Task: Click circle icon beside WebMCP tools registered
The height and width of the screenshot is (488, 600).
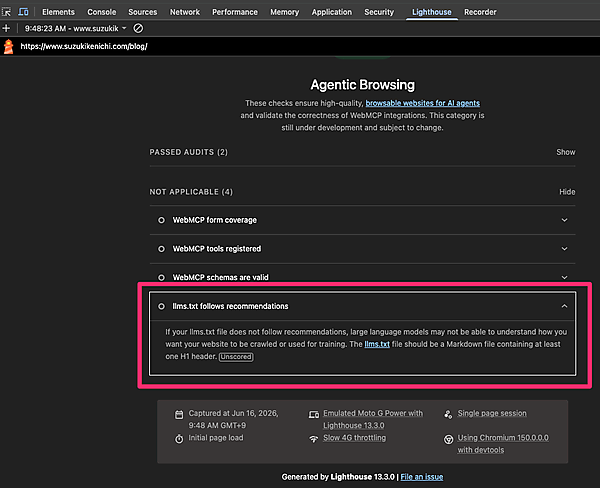Action: (x=161, y=249)
